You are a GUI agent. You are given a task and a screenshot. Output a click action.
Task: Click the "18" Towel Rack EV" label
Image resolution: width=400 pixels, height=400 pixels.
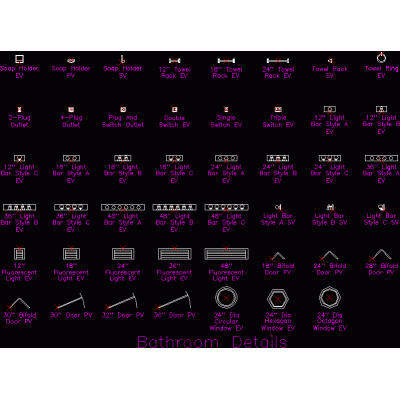coord(226,72)
